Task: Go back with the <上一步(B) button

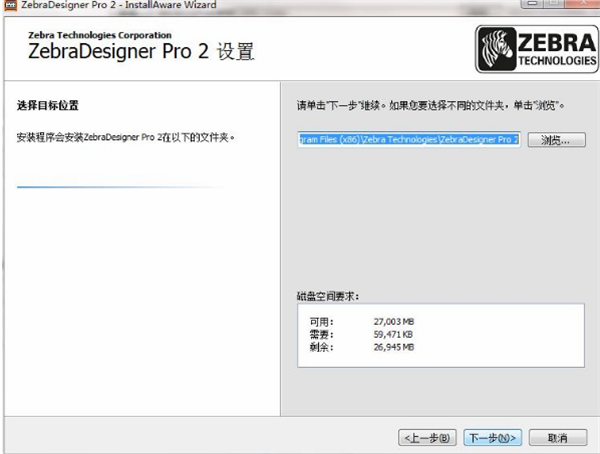Action: [427, 437]
